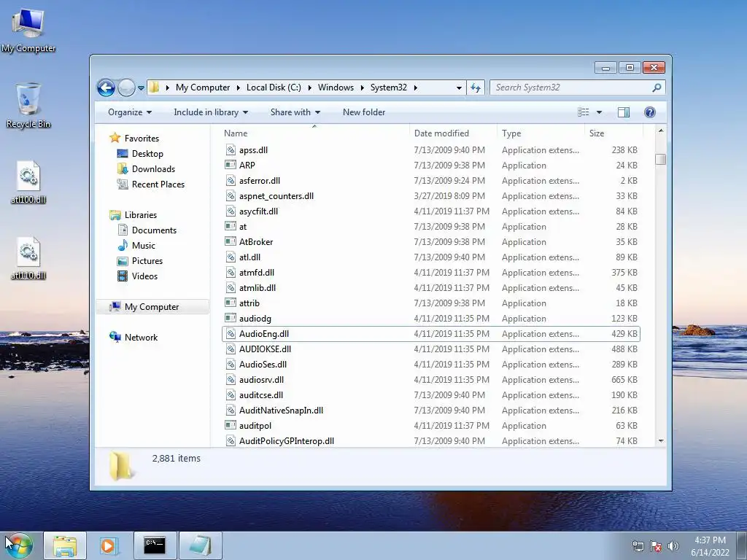This screenshot has width=747, height=560.
Task: Select atl110.dll desktop icon
Action: [28, 259]
